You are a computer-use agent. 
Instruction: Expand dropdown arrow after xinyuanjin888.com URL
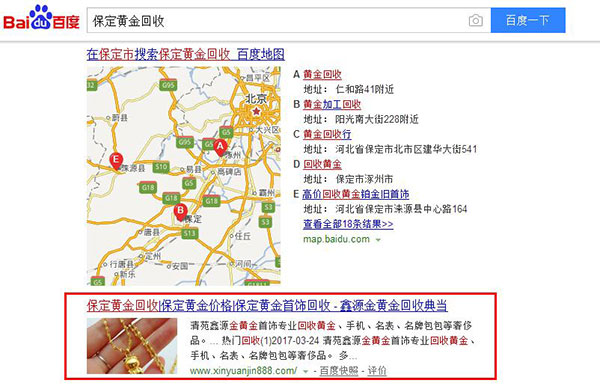pyautogui.click(x=305, y=371)
